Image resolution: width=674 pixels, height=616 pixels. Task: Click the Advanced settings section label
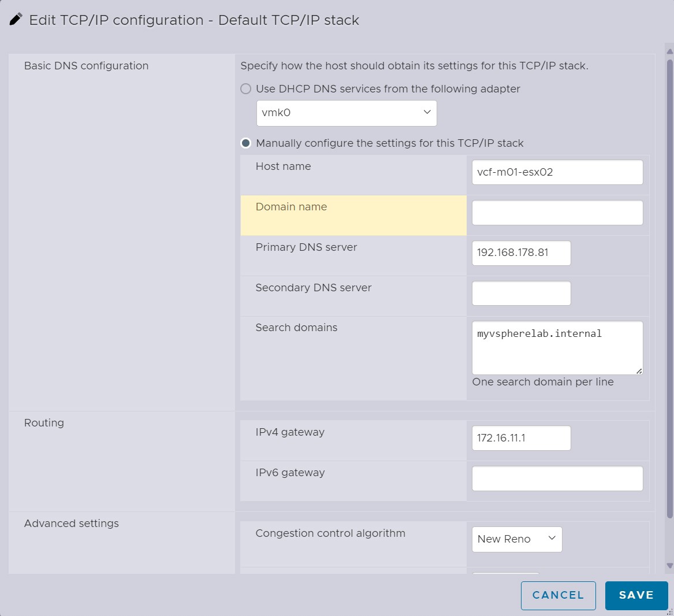(71, 523)
